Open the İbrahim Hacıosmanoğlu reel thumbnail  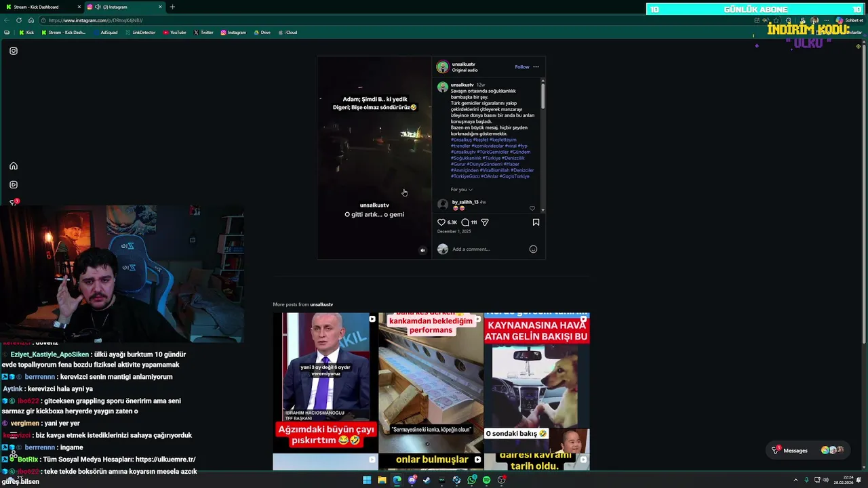coord(325,383)
